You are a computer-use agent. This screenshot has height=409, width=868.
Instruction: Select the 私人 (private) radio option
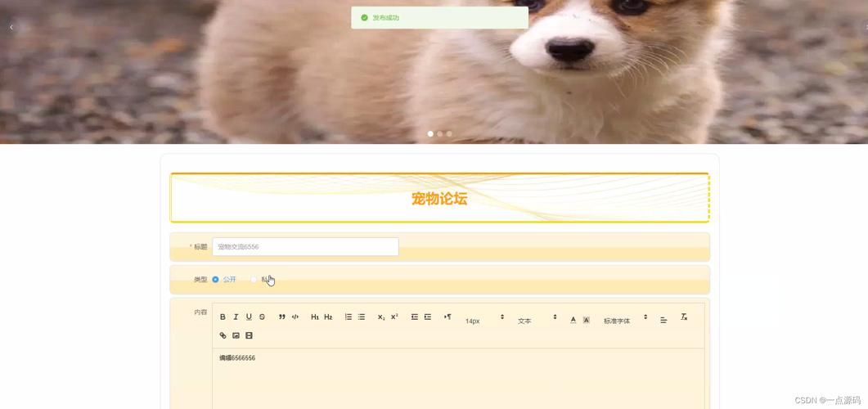254,280
